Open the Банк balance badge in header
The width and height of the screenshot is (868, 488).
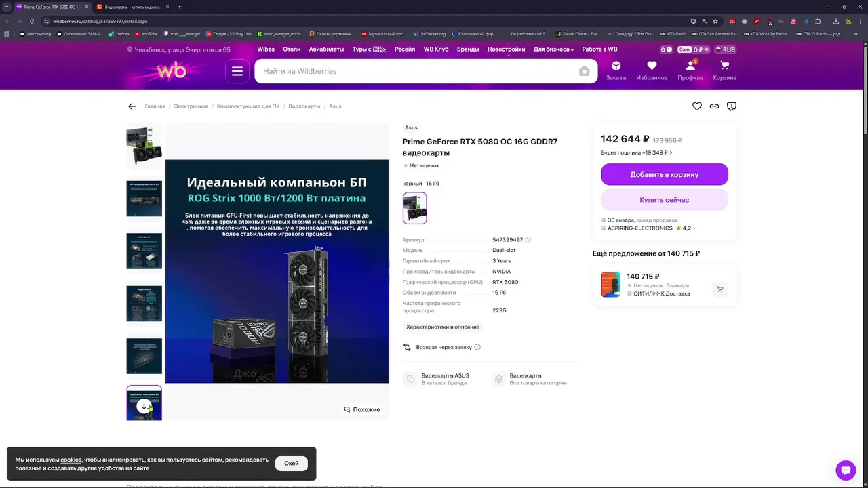point(693,49)
